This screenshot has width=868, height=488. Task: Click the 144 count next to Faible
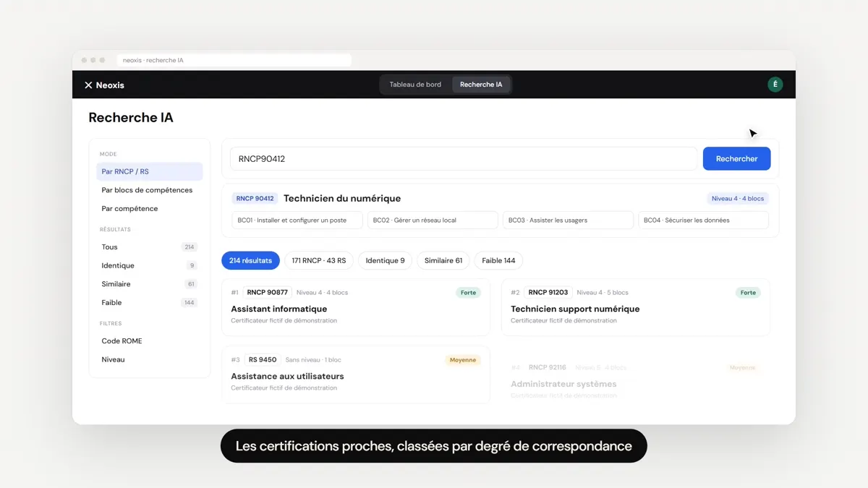(x=190, y=303)
